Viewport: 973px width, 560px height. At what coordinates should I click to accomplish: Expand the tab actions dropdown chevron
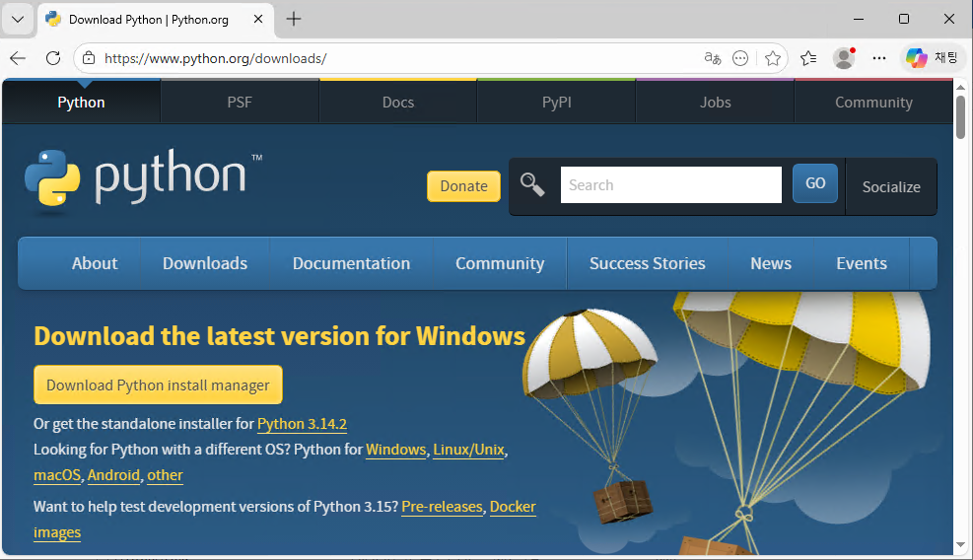(x=18, y=19)
